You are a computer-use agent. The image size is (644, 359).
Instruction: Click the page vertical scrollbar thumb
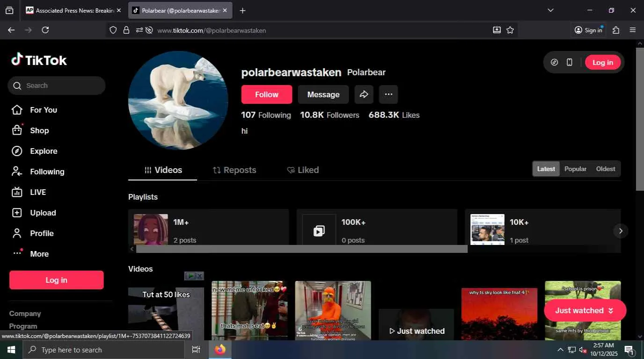click(640, 119)
